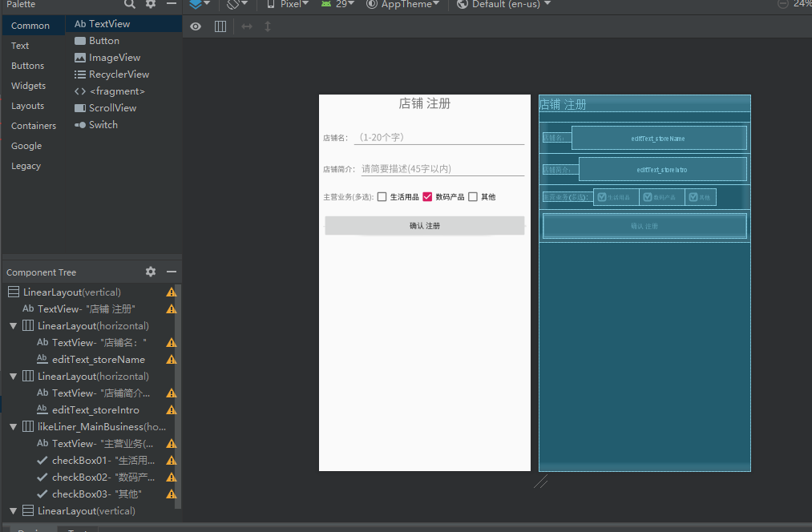The width and height of the screenshot is (812, 532).
Task: Check the 生活用品 checkbox in the preview
Action: point(382,195)
